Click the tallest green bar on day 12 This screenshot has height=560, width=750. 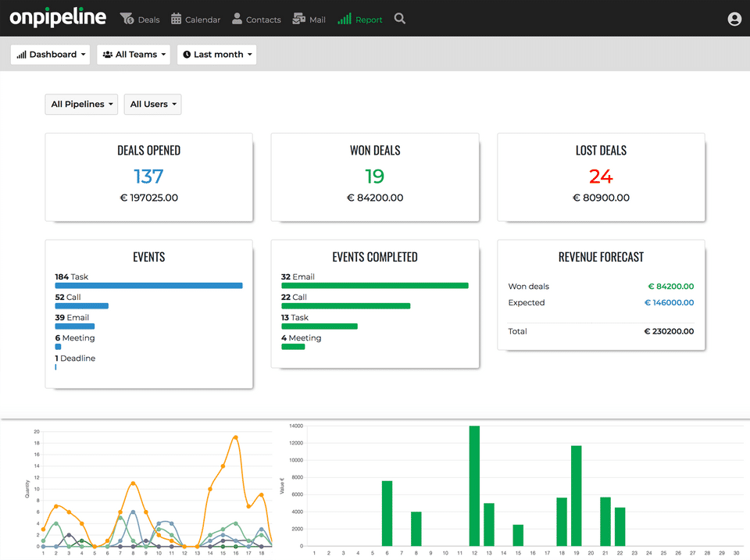coord(474,486)
